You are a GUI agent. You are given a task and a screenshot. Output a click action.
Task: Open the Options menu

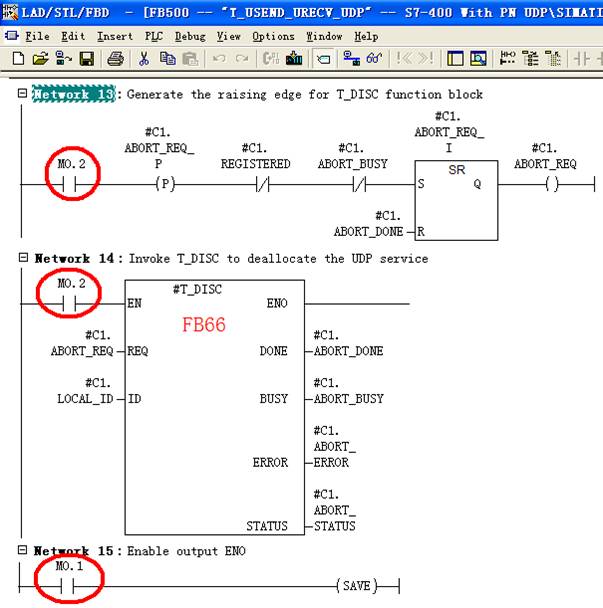click(x=273, y=36)
